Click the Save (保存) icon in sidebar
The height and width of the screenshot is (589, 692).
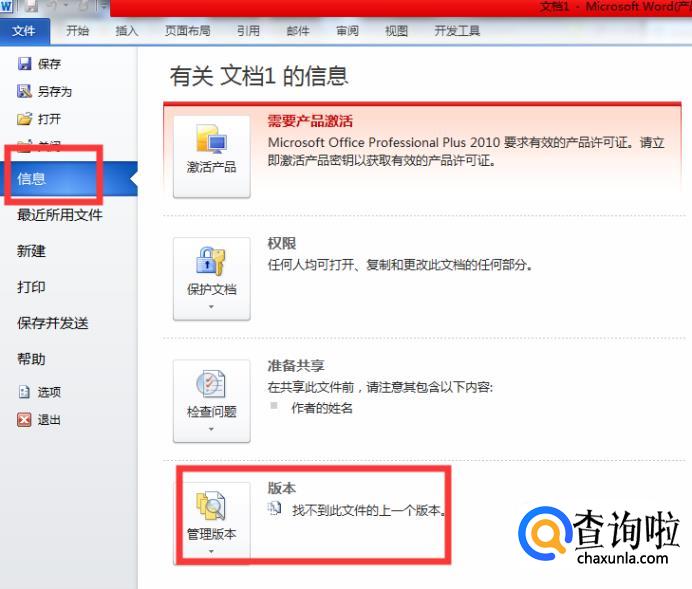point(25,64)
